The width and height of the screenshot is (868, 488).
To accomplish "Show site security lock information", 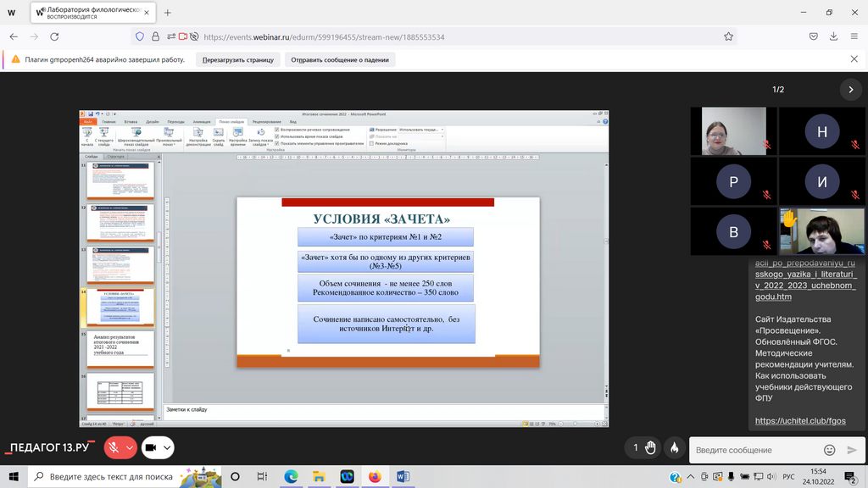I will (156, 36).
